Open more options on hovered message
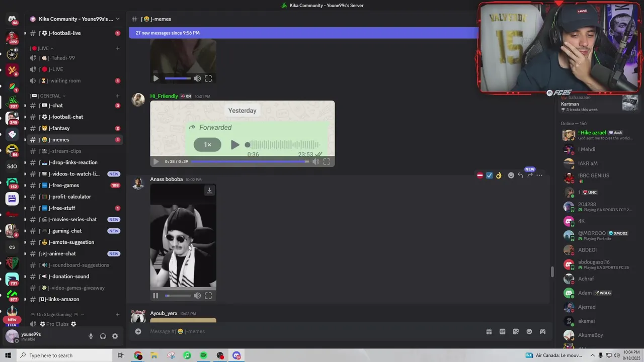 pyautogui.click(x=539, y=175)
